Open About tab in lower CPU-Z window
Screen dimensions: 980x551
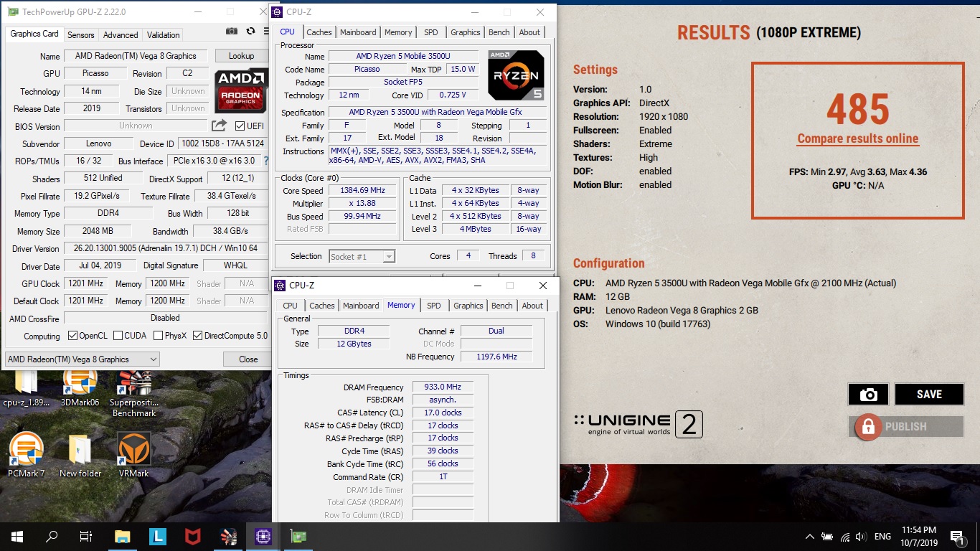point(532,306)
